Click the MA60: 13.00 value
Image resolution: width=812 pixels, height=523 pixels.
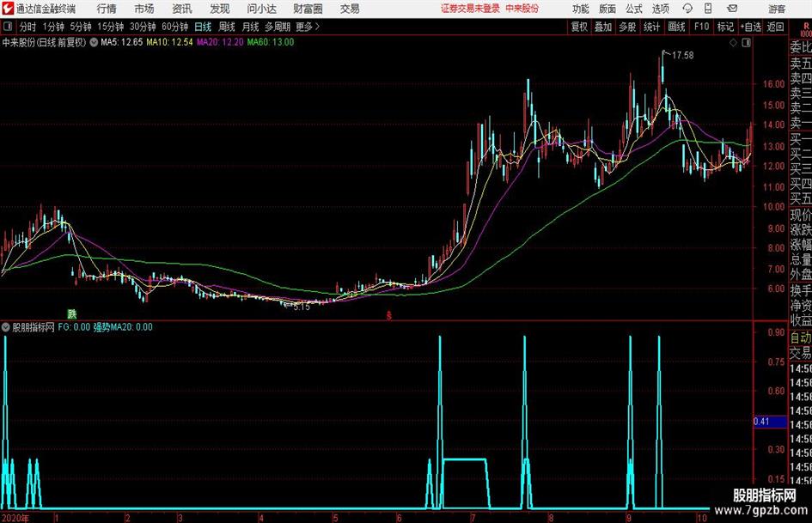[x=271, y=42]
